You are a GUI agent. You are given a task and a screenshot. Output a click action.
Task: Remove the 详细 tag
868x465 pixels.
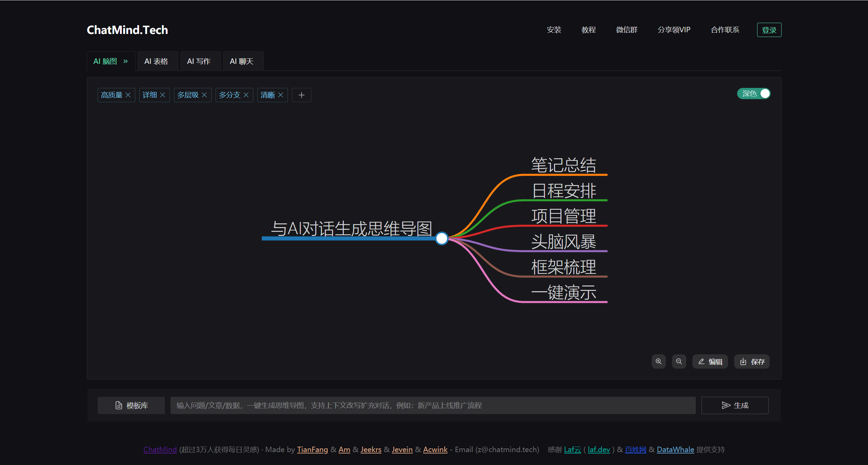click(163, 95)
